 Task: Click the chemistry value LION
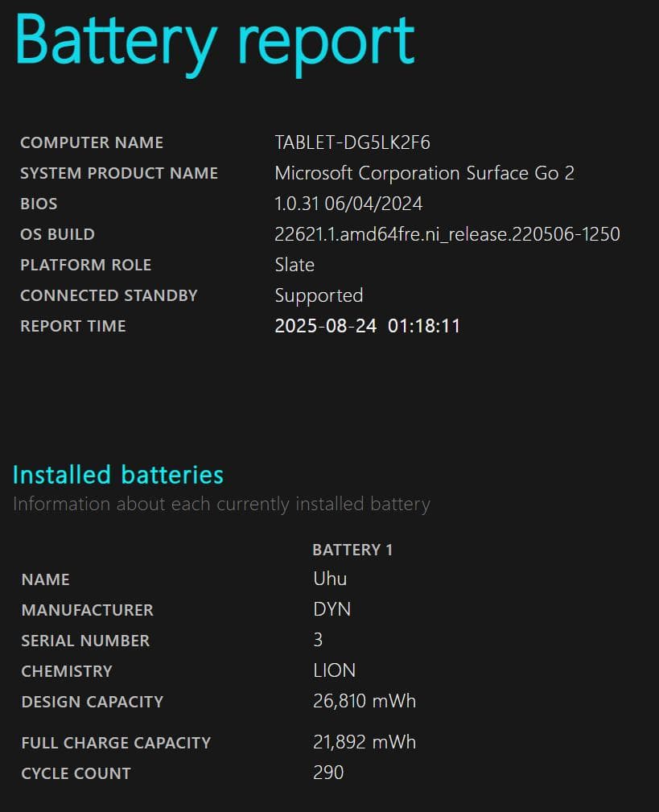click(x=334, y=670)
